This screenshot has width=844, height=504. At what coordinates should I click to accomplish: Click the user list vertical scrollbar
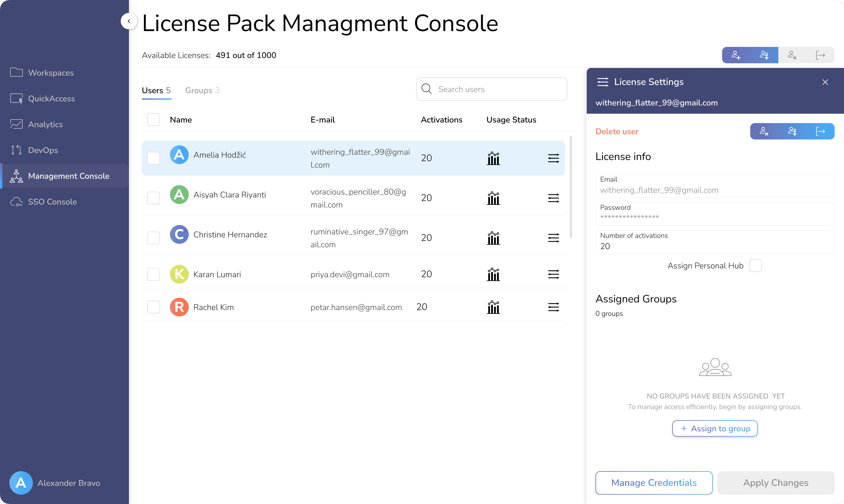pos(571,187)
